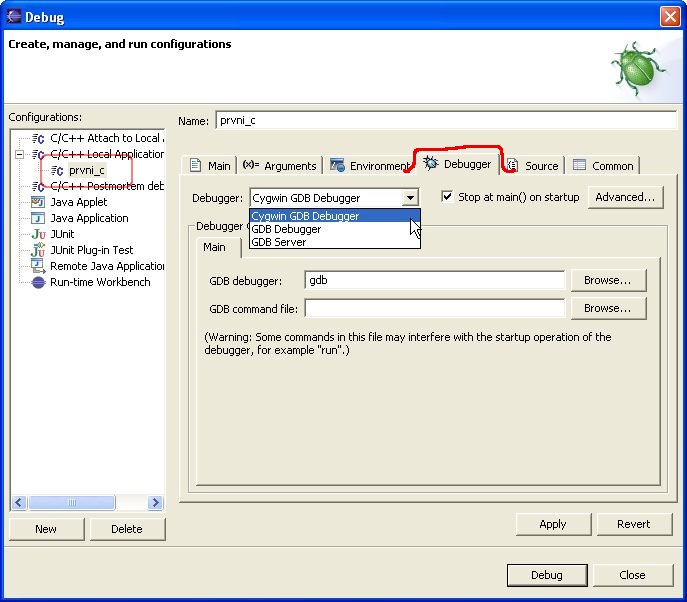This screenshot has height=602, width=687.
Task: Select GDB Debugger option in the list
Action: coord(286,229)
